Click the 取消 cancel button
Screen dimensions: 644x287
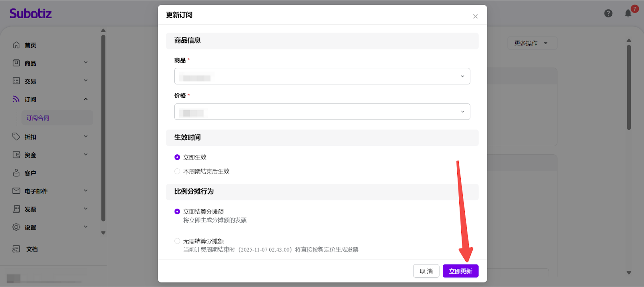click(x=426, y=271)
